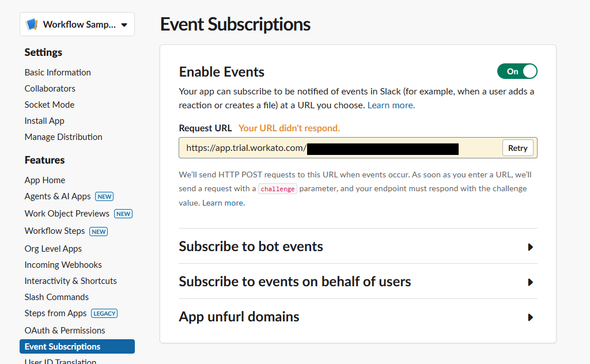Select OAuth & Permissions in sidebar

point(65,331)
